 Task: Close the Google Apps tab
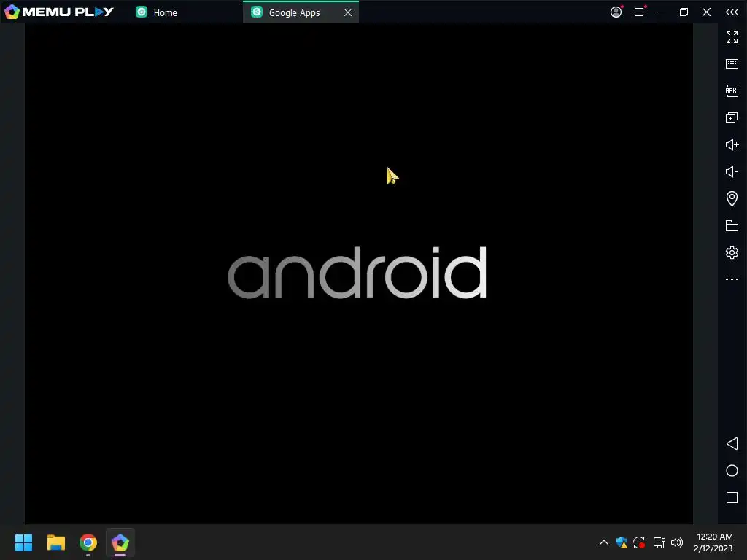click(348, 12)
